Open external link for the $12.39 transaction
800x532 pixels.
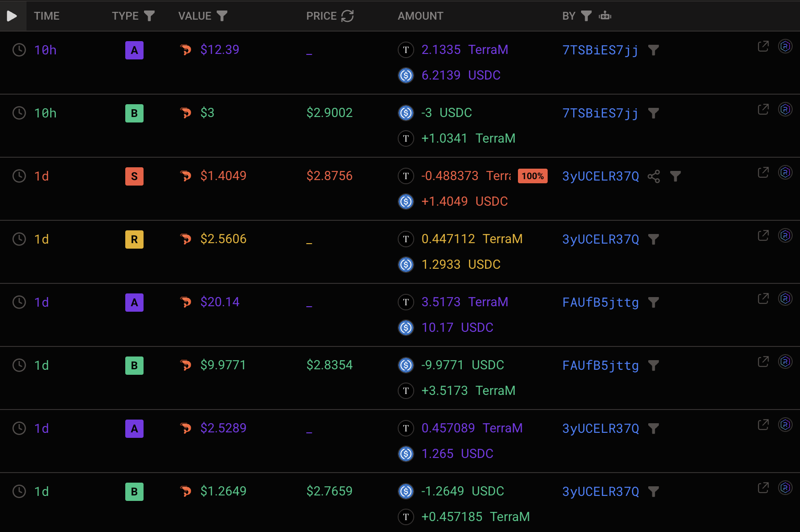[763, 46]
